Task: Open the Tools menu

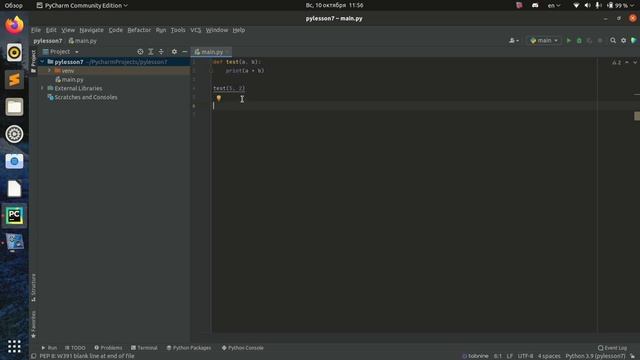Action: 178,30
